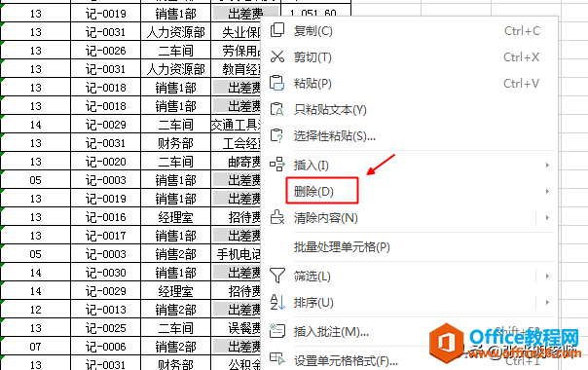The image size is (588, 370).
Task: Open the 清除内容(N) submenu arrow
Action: click(x=547, y=218)
